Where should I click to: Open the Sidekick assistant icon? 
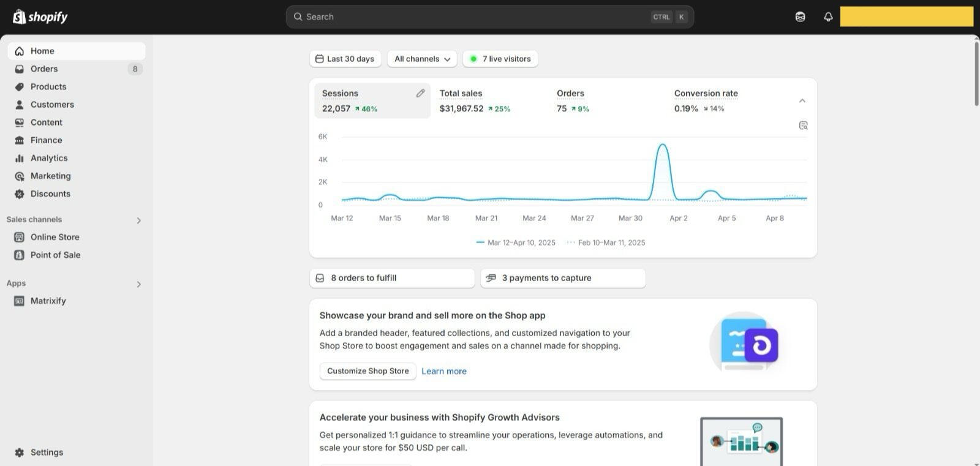[800, 17]
